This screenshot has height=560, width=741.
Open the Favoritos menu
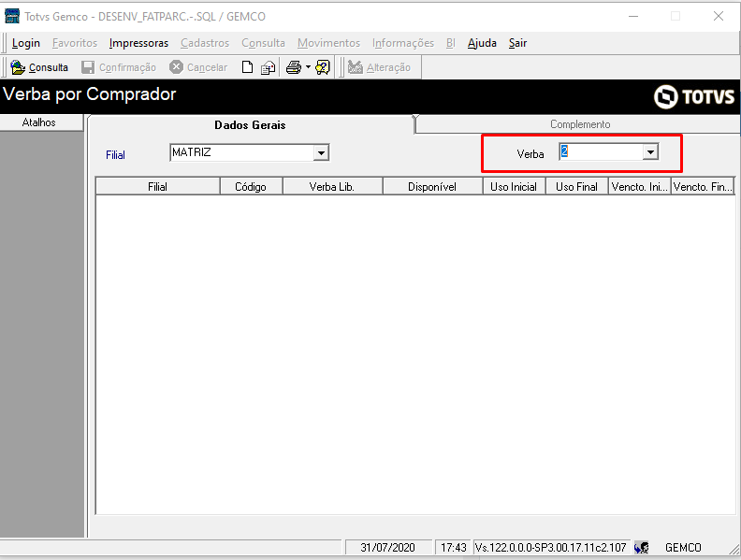pos(75,43)
